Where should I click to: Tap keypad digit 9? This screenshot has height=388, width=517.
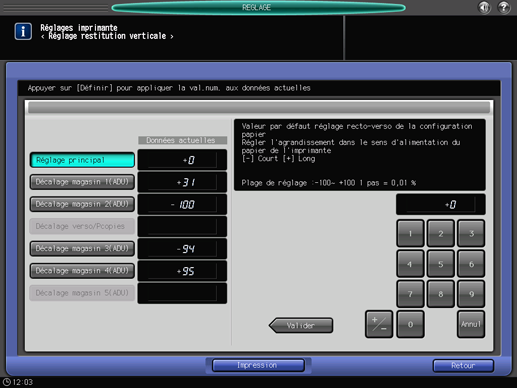point(471,294)
